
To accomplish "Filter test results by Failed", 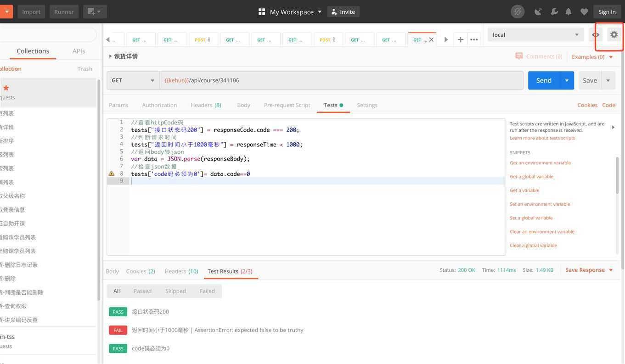I will coord(207,291).
